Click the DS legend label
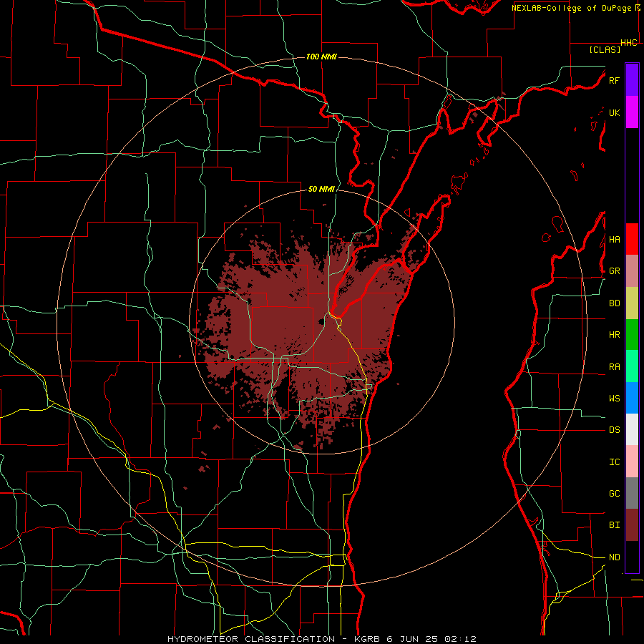Screen dimensions: 644x644 coord(614,430)
